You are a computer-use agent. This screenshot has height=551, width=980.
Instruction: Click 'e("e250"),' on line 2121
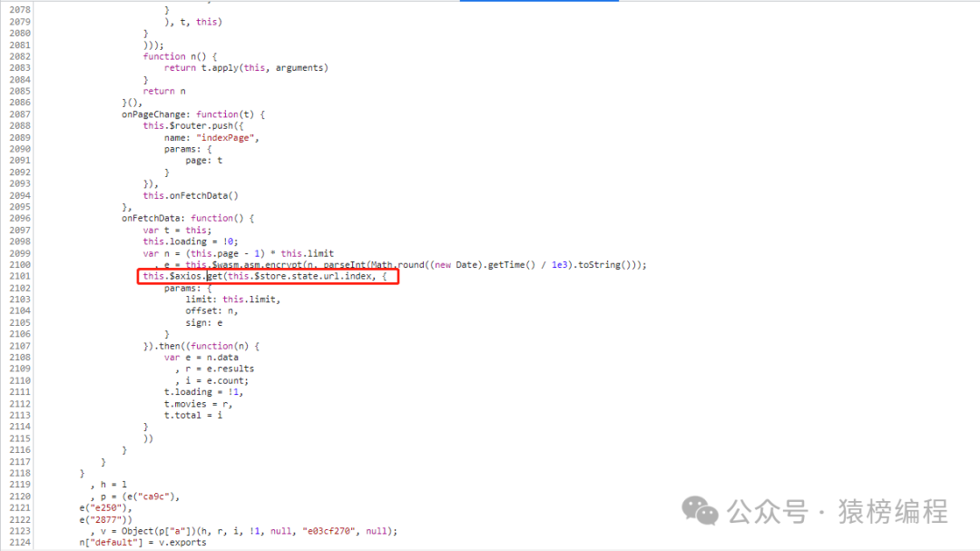pyautogui.click(x=106, y=507)
